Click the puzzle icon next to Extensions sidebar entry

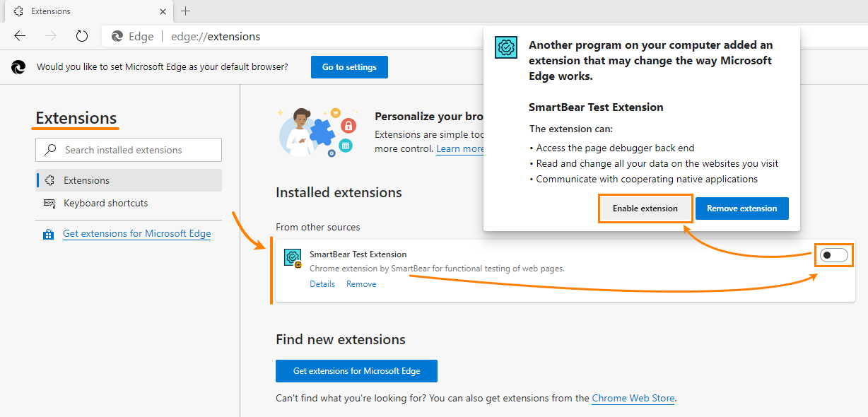point(49,180)
